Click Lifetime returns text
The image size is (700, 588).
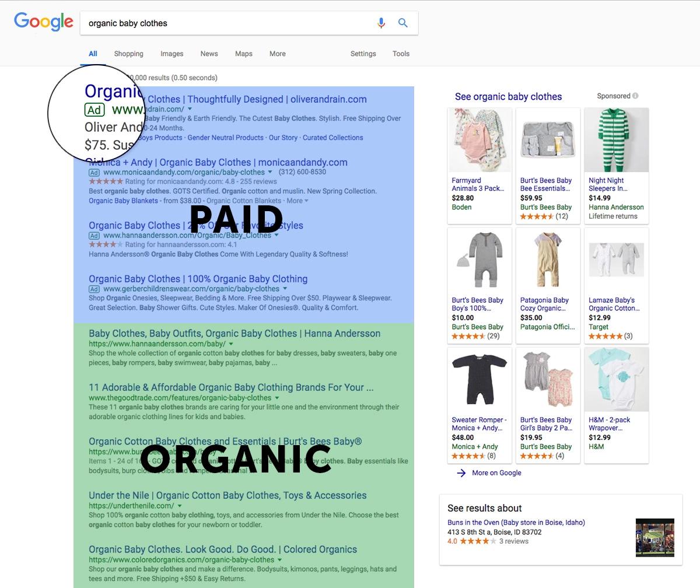point(613,216)
